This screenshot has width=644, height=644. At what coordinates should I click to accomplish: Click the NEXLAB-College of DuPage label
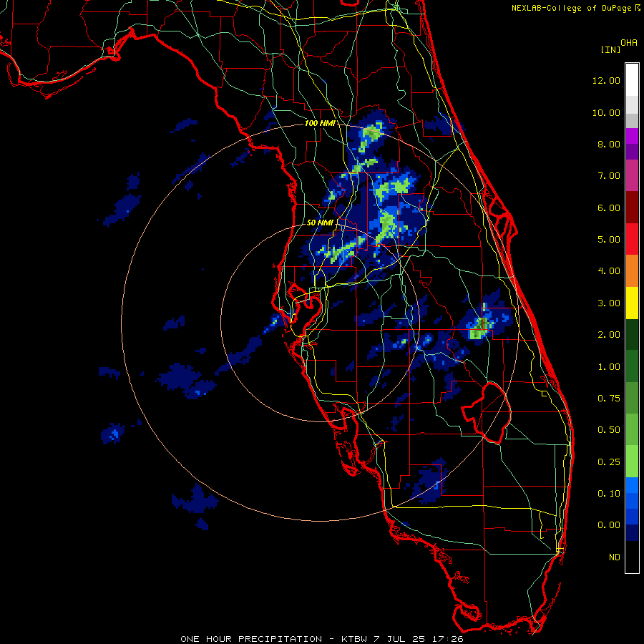[572, 8]
